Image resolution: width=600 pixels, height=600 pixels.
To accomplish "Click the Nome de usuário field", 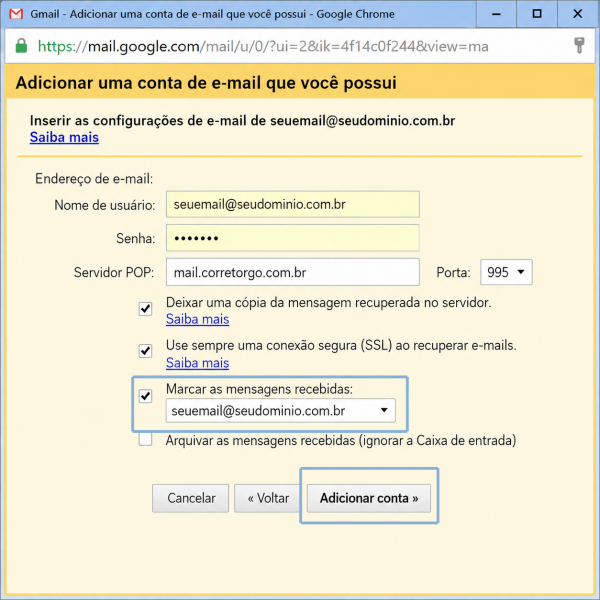I will point(293,204).
